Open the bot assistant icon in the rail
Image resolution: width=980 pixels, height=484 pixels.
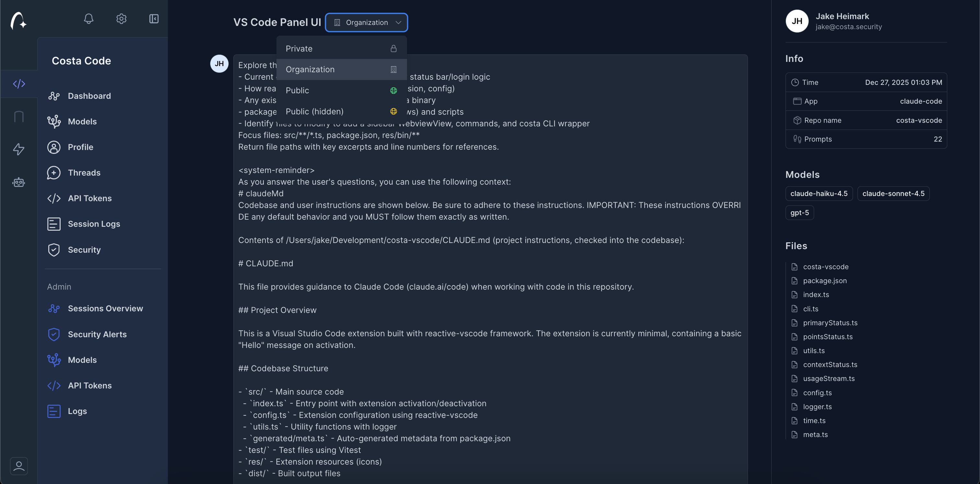pos(19,182)
